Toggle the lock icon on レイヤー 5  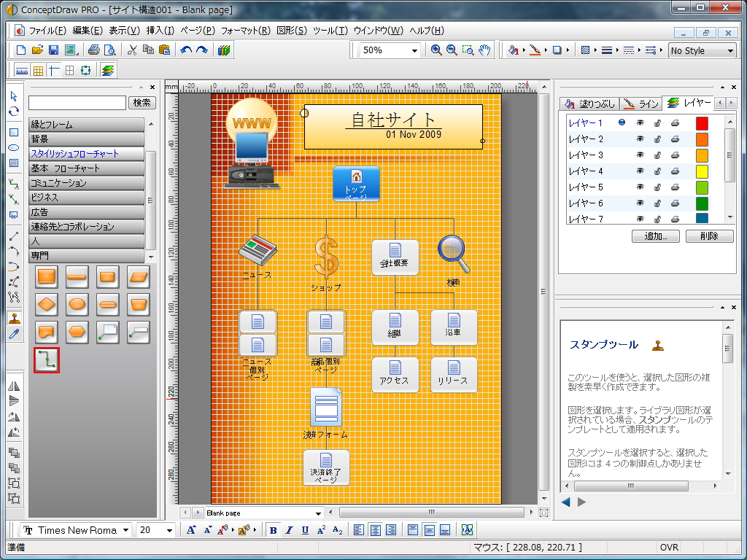click(x=657, y=187)
